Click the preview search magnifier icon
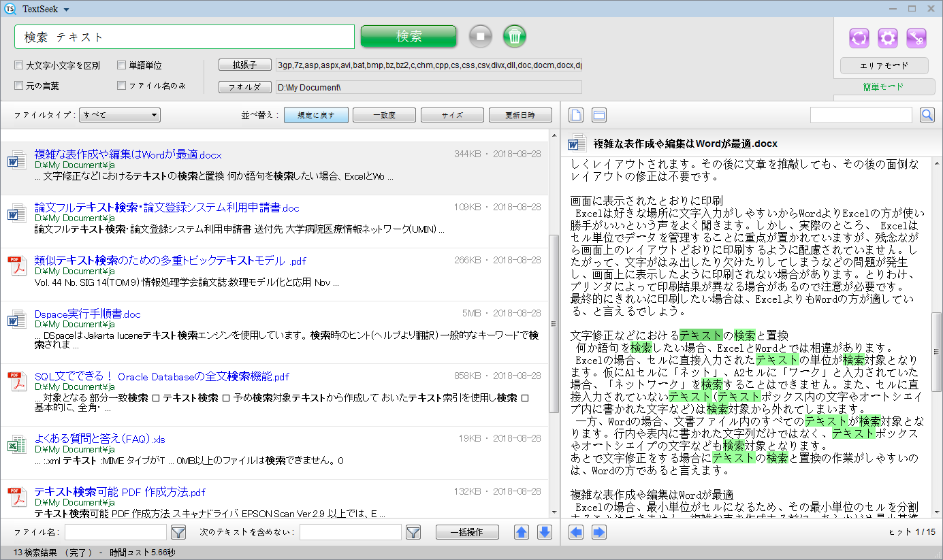The height and width of the screenshot is (560, 943). 927,115
